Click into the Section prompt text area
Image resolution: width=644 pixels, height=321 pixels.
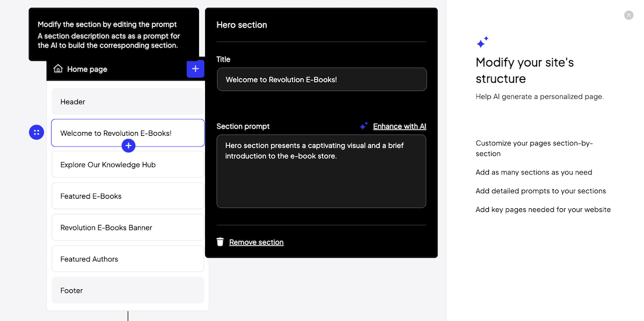[x=321, y=171]
